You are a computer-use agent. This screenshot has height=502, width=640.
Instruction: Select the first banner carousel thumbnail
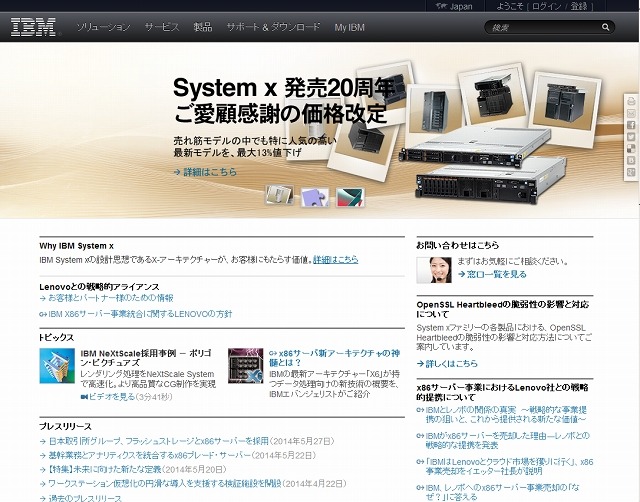pos(280,195)
